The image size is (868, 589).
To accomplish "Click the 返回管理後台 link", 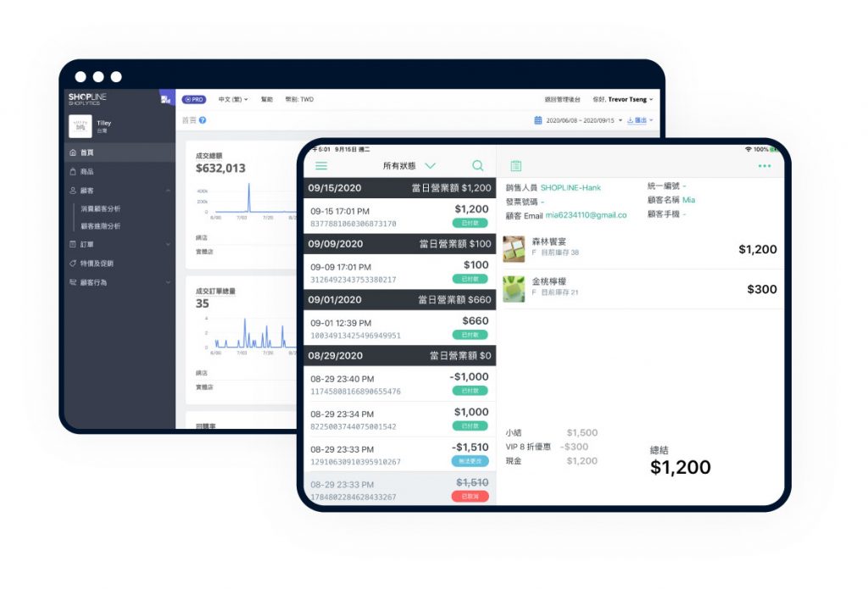I will pos(563,100).
